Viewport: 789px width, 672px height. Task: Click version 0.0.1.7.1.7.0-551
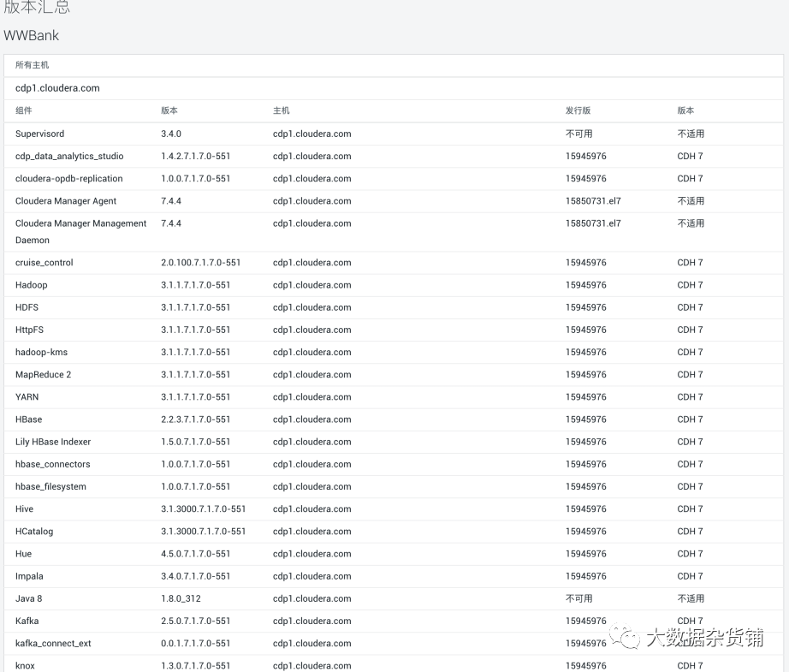point(196,643)
